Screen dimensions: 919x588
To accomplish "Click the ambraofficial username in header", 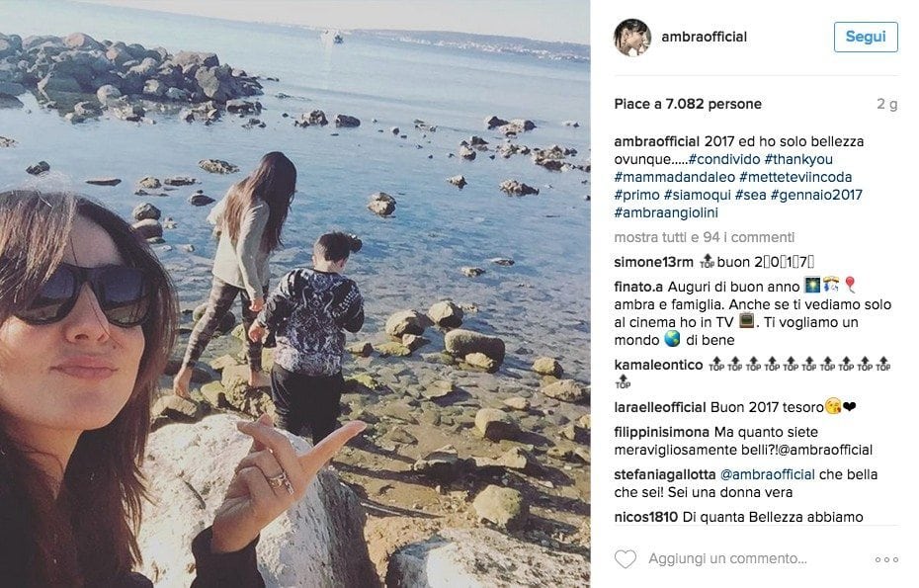I will 704,37.
